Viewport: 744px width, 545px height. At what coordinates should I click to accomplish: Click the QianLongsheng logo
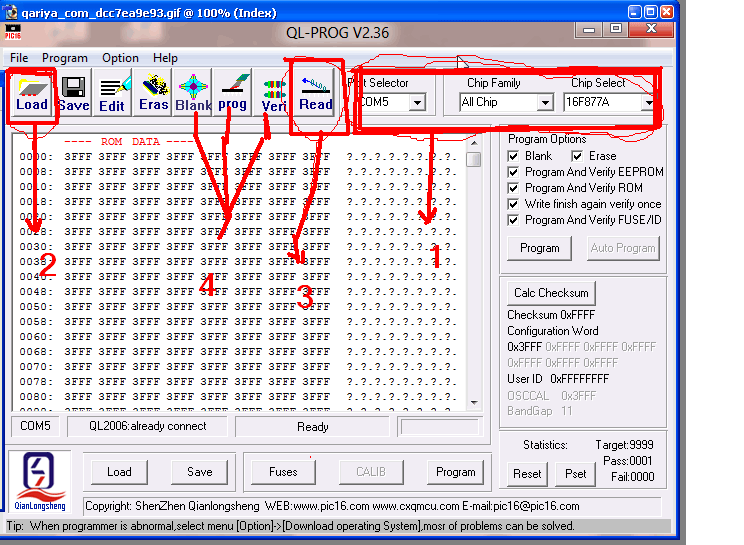pyautogui.click(x=40, y=482)
